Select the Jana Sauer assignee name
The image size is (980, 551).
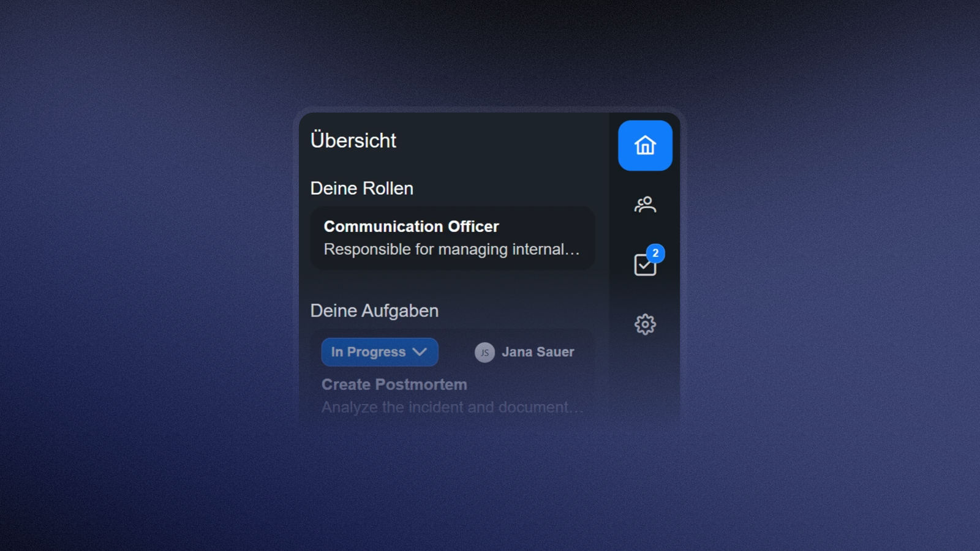pos(538,352)
